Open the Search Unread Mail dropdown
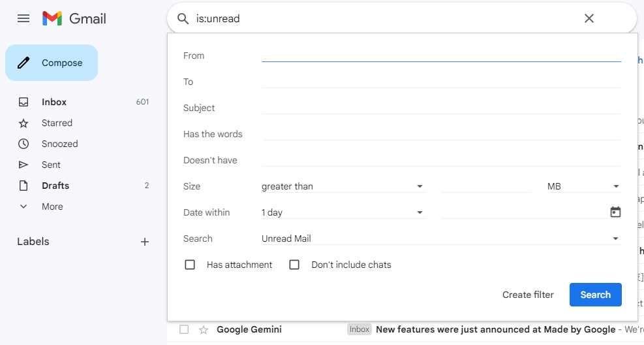This screenshot has width=644, height=345. click(x=442, y=238)
